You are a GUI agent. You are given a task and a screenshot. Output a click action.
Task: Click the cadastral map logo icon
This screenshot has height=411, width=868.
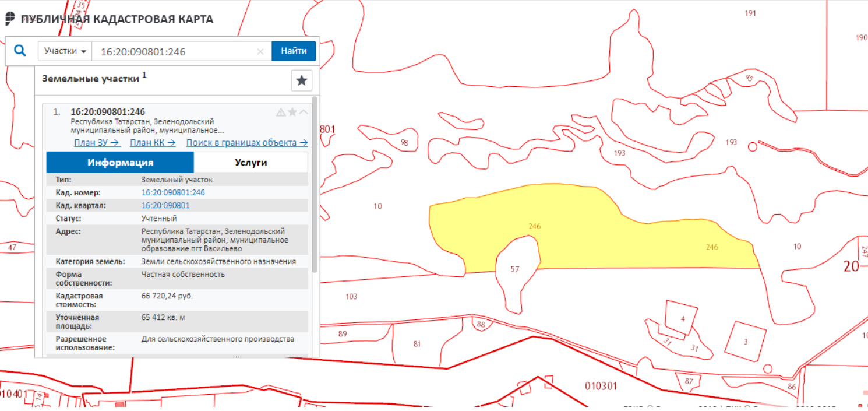(x=10, y=19)
